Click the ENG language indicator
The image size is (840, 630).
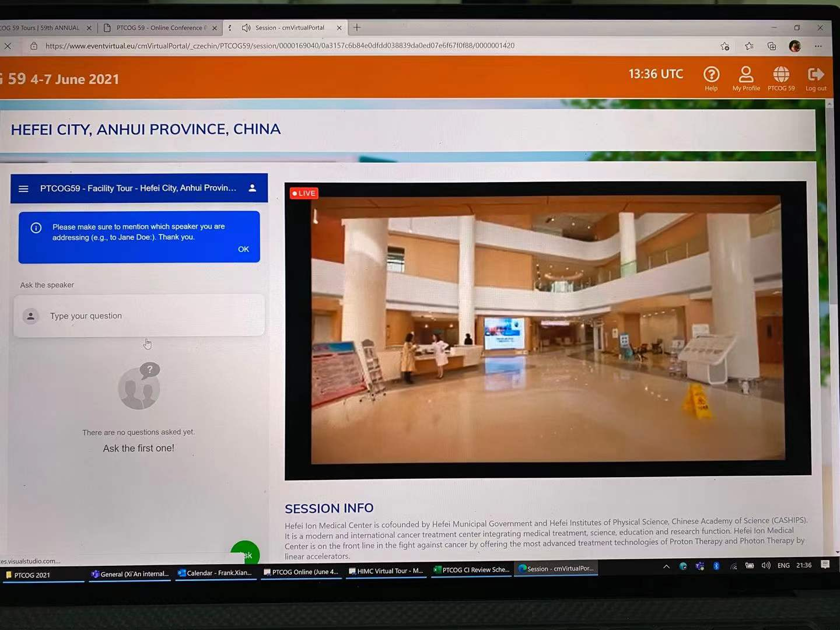[x=783, y=565]
